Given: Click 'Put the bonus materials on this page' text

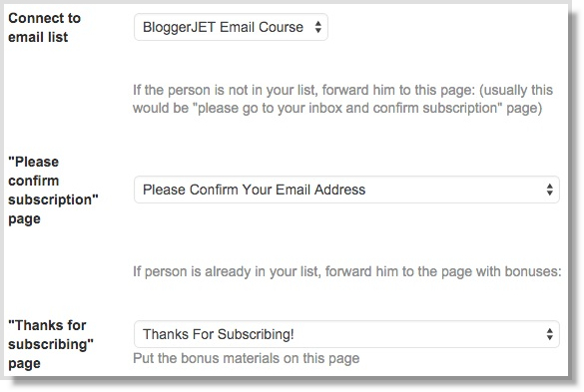Looking at the screenshot, I should pyautogui.click(x=247, y=358).
